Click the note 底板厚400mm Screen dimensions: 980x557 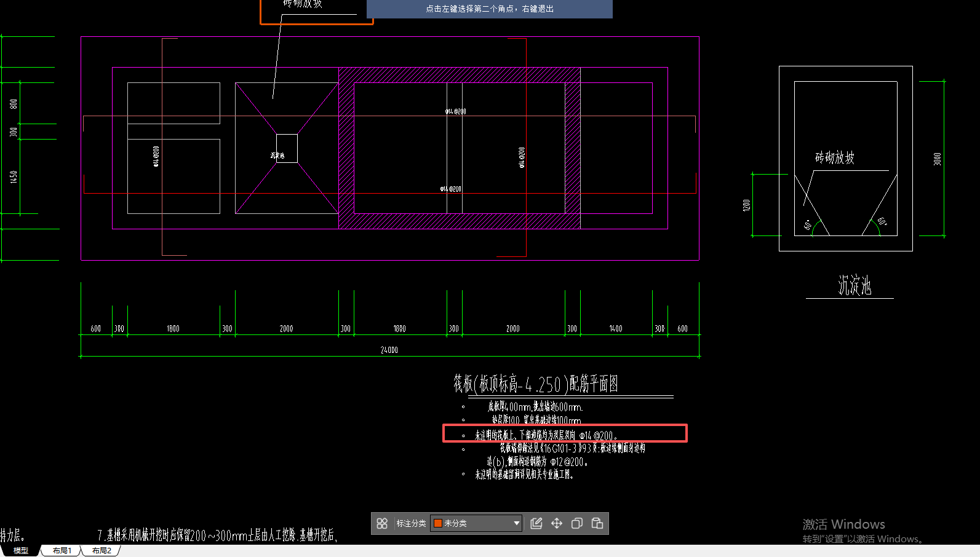(x=535, y=407)
